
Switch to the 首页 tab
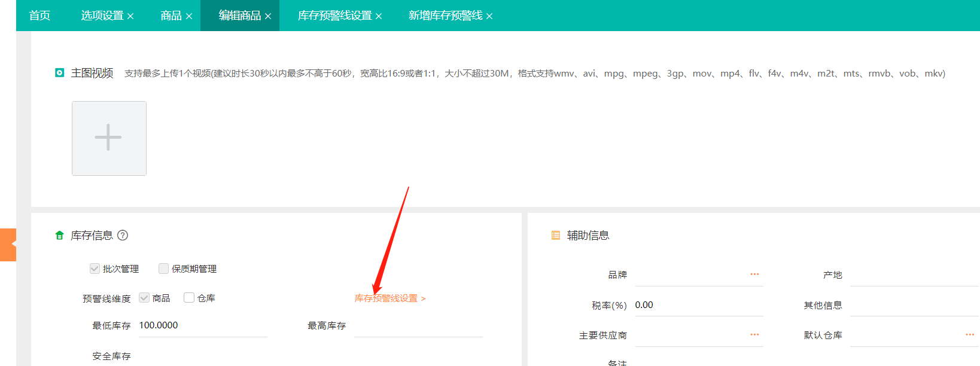(39, 16)
